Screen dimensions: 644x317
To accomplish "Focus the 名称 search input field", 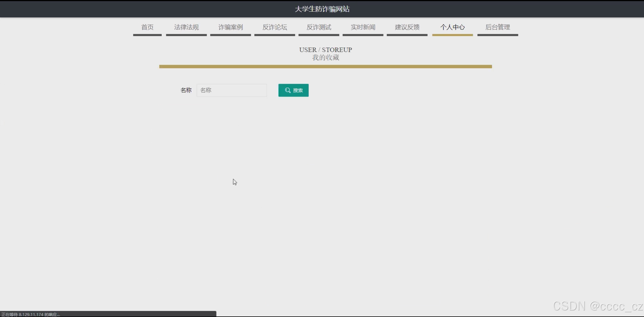I will coord(231,90).
